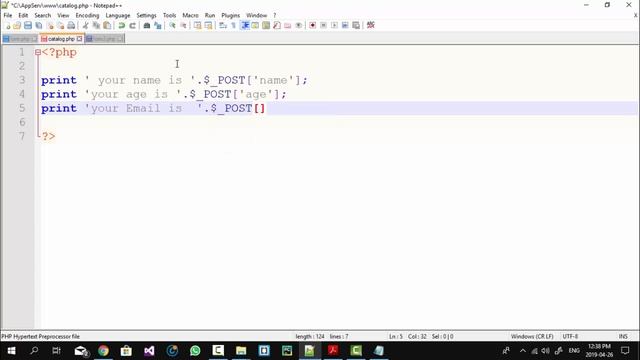Click the Paste toolbar icon
The image size is (640, 360).
pos(107,25)
